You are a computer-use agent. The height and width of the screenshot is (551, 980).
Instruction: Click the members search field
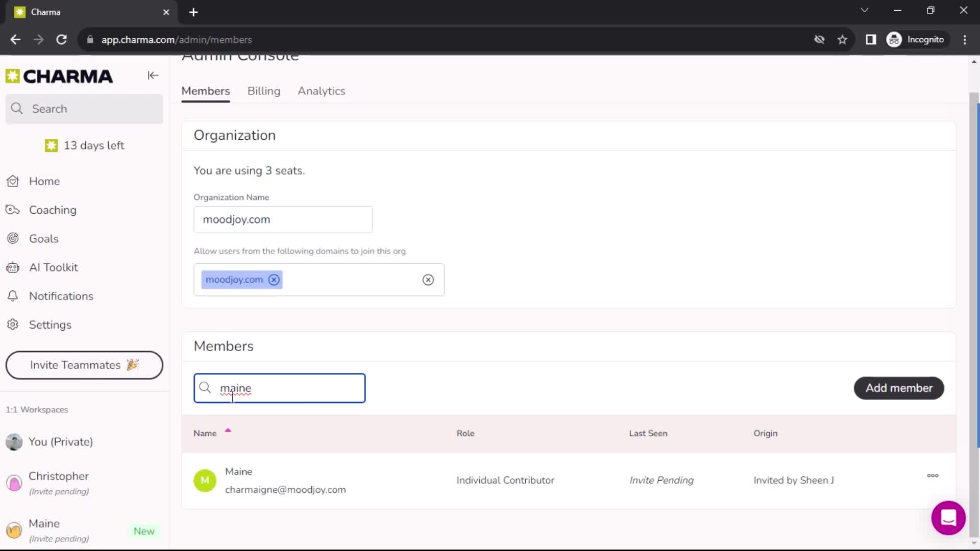(279, 388)
